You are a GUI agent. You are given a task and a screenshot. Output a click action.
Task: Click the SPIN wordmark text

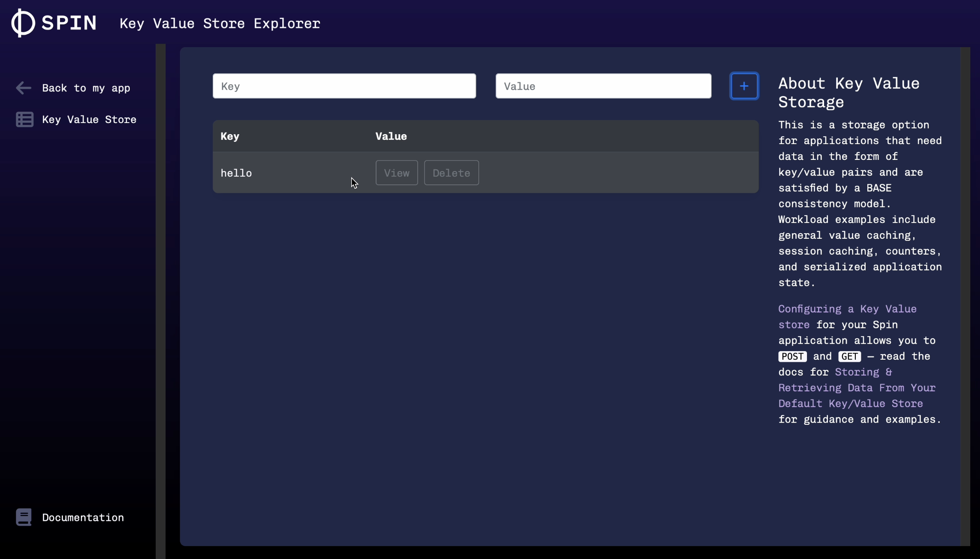(69, 23)
